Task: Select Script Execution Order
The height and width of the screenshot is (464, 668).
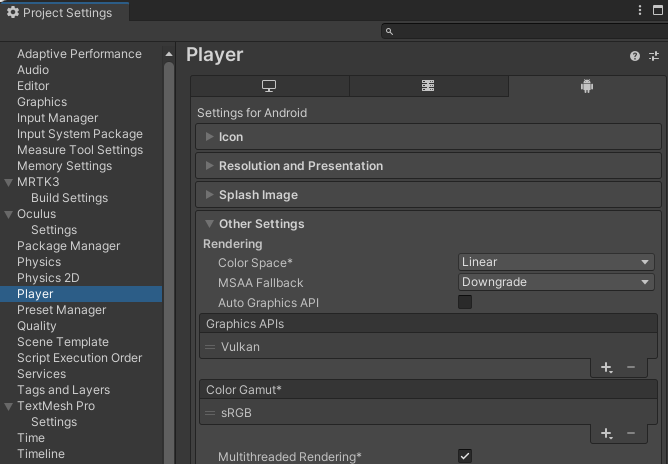Action: pyautogui.click(x=80, y=358)
